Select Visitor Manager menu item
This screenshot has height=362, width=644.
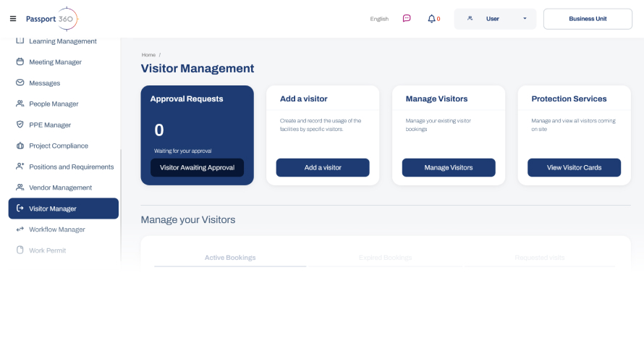point(63,209)
